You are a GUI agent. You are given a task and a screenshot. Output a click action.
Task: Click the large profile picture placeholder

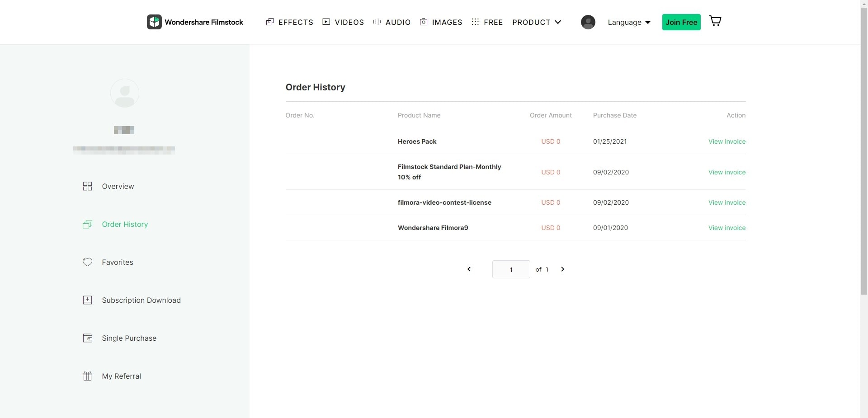coord(125,93)
